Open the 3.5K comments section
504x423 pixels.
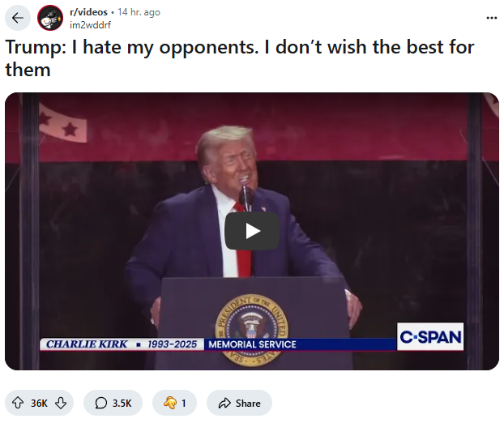pos(113,403)
